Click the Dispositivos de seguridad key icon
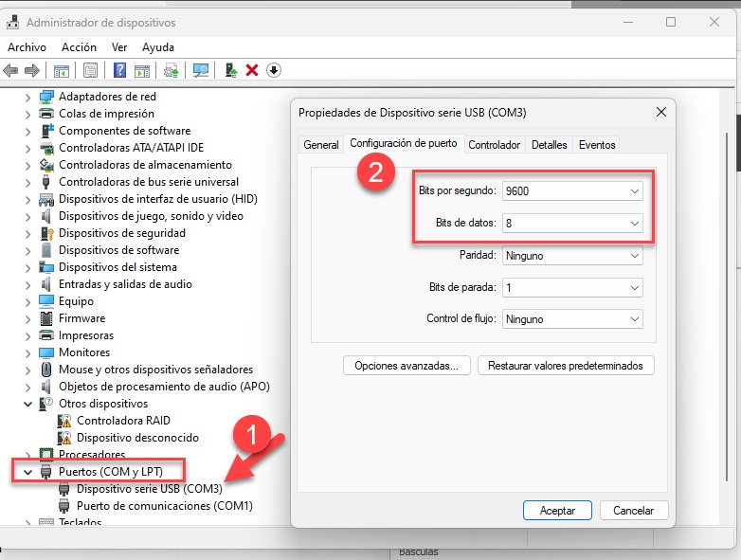This screenshot has width=741, height=560. 46,233
